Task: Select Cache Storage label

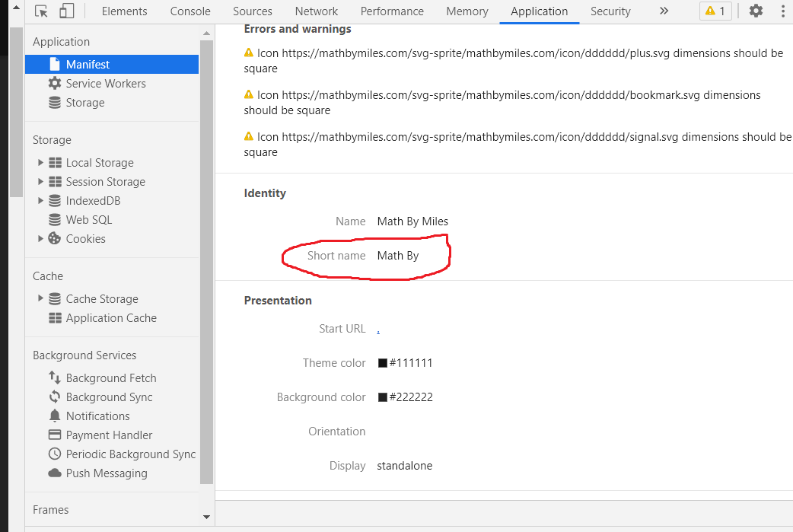Action: [x=102, y=299]
